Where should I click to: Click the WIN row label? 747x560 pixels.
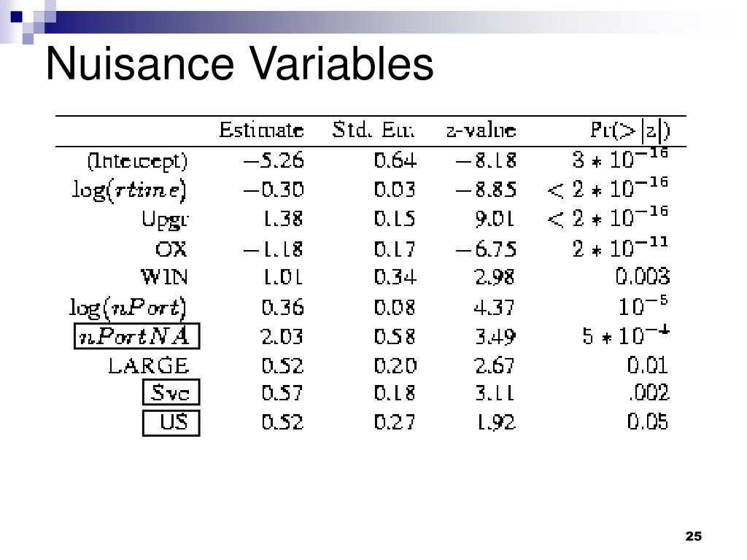(164, 276)
